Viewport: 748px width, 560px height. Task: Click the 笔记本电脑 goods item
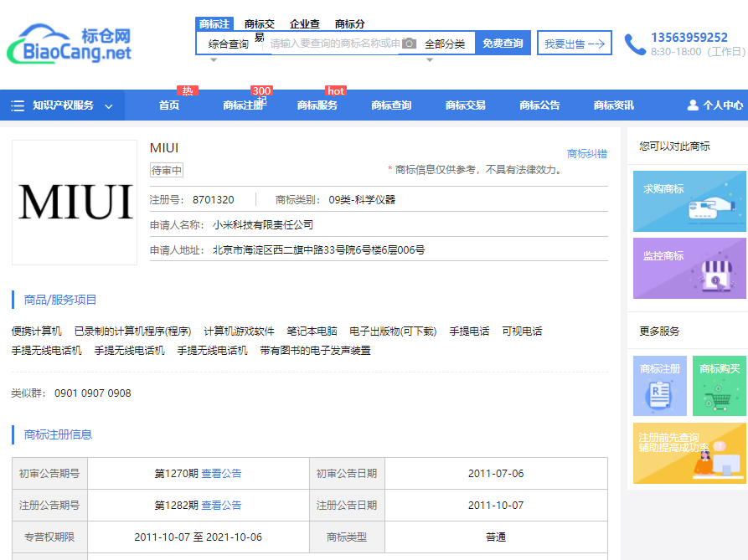[312, 331]
